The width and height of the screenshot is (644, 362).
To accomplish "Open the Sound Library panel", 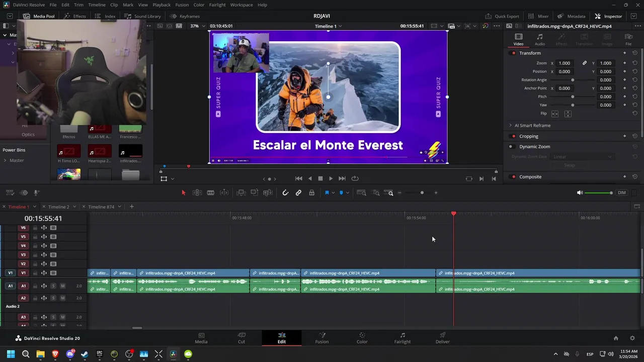I will click(142, 16).
